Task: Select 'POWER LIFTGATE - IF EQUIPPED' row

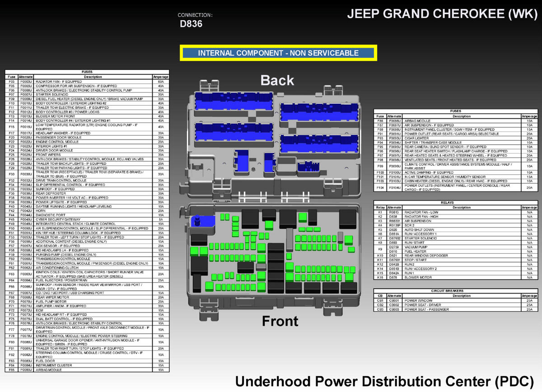Action: [87, 202]
